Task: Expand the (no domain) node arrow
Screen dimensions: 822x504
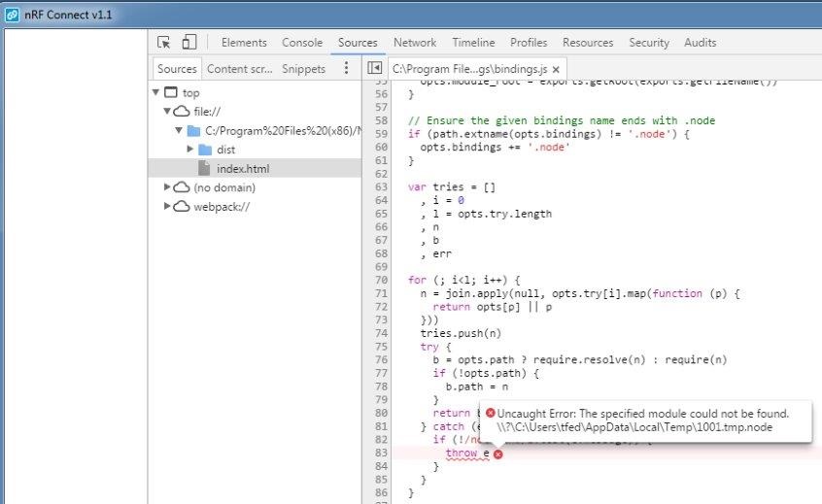Action: [167, 186]
